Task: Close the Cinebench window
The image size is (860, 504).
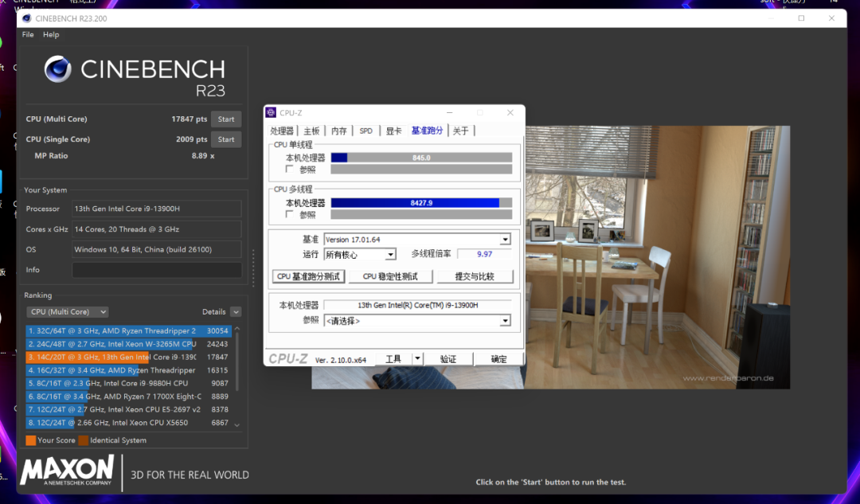Action: coord(831,18)
